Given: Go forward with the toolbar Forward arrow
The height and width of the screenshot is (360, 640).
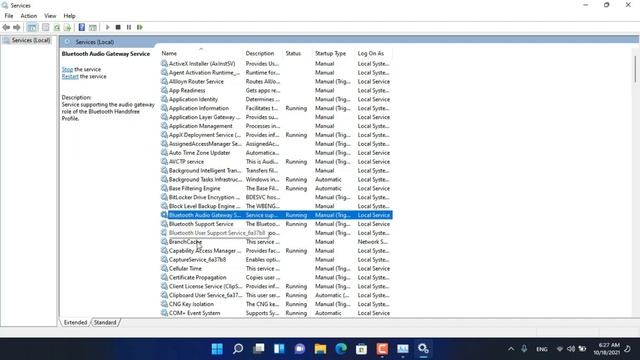Looking at the screenshot, I should click(17, 27).
